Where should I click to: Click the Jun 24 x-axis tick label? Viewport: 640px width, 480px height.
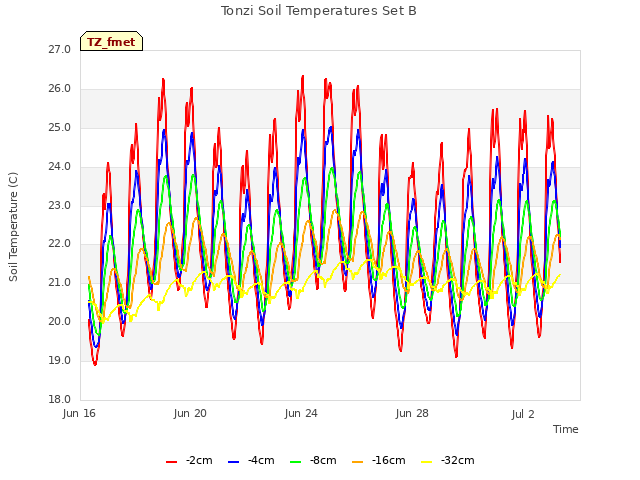pyautogui.click(x=301, y=413)
